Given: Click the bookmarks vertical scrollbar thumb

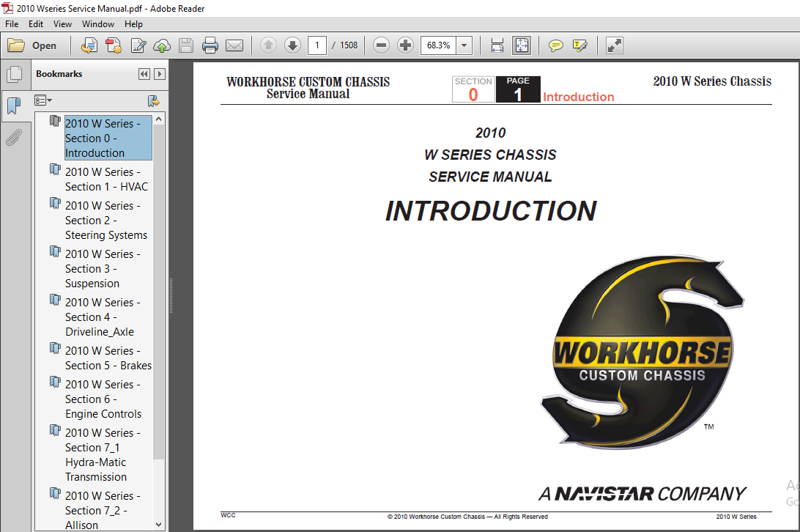Looking at the screenshot, I should click(x=159, y=292).
